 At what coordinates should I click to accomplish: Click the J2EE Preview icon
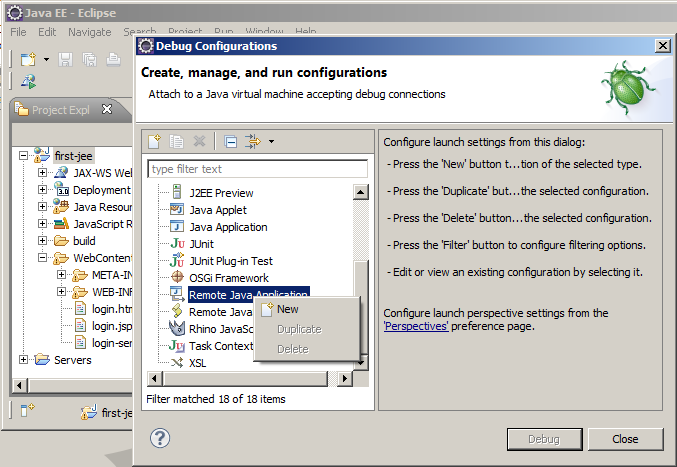coord(177,192)
